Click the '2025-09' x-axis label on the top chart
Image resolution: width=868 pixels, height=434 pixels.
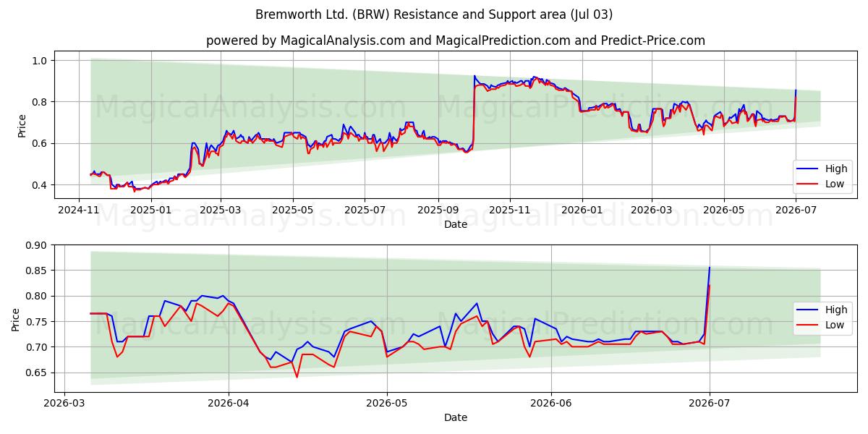(438, 210)
